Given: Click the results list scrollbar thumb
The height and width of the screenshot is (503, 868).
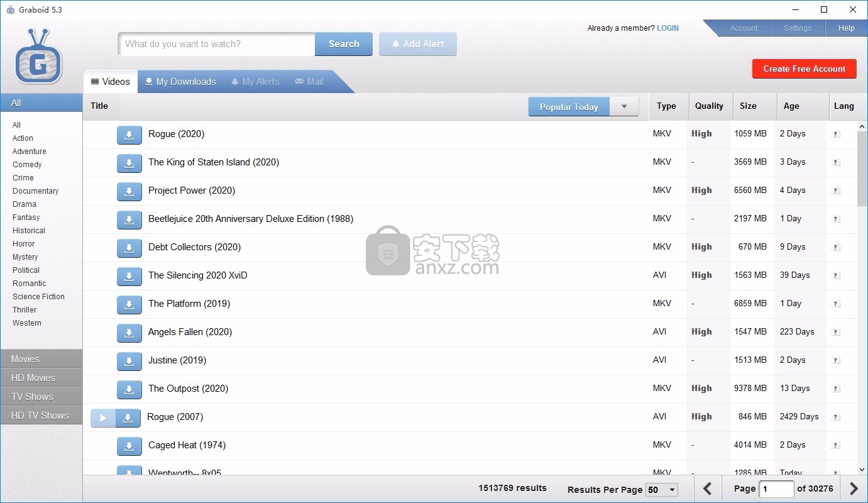Looking at the screenshot, I should point(862,169).
